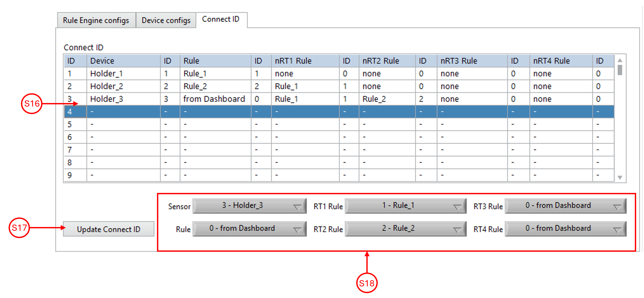This screenshot has width=644, height=298.
Task: Expand the RT1 Rule dropdown
Action: tap(405, 206)
